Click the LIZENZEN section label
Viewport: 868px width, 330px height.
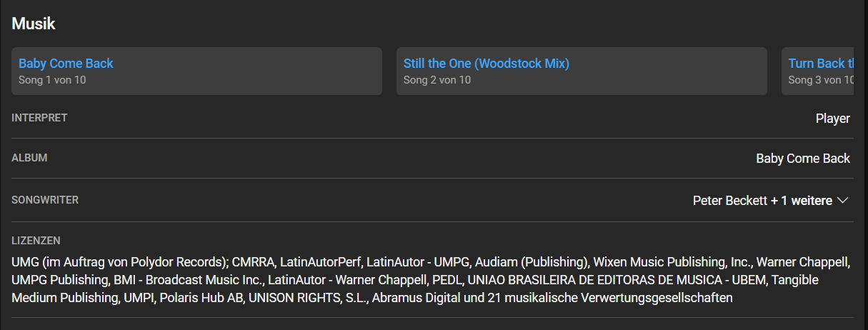pyautogui.click(x=36, y=241)
